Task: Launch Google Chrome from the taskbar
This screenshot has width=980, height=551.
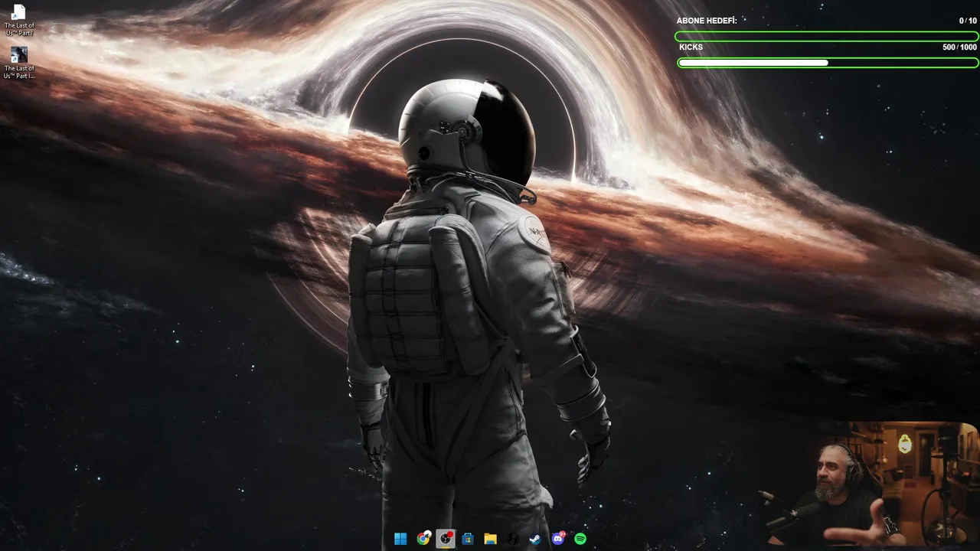Action: click(423, 539)
